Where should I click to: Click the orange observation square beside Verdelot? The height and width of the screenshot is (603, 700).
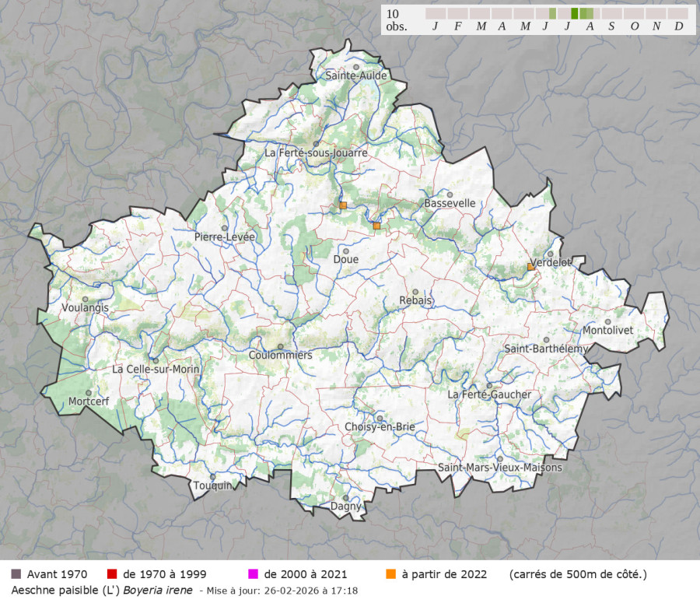pyautogui.click(x=530, y=267)
